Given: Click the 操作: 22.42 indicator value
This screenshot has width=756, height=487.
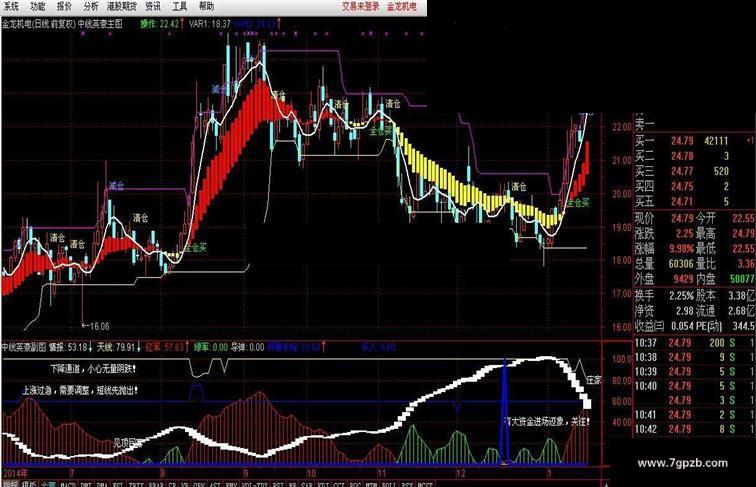Looking at the screenshot, I should 160,24.
